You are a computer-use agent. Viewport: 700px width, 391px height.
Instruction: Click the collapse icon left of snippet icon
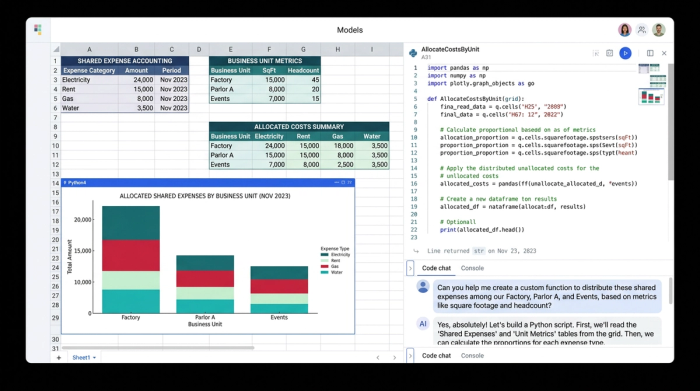point(596,53)
